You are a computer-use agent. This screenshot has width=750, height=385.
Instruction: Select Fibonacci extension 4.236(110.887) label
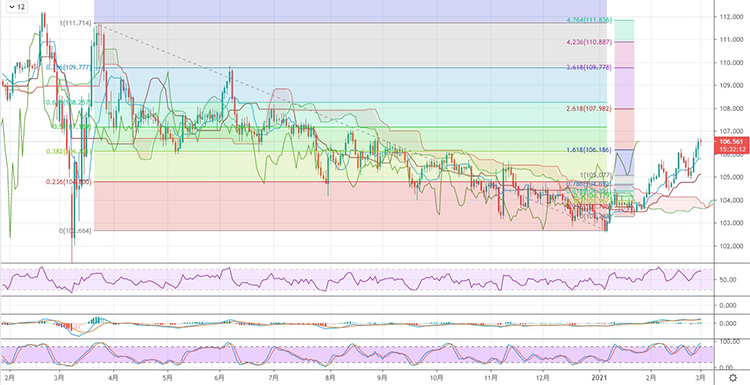point(589,42)
